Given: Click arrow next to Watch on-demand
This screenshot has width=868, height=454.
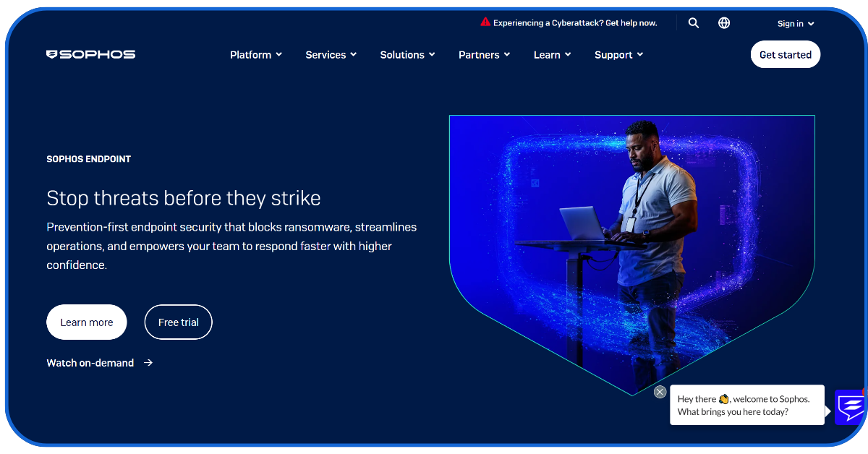Looking at the screenshot, I should pyautogui.click(x=148, y=363).
